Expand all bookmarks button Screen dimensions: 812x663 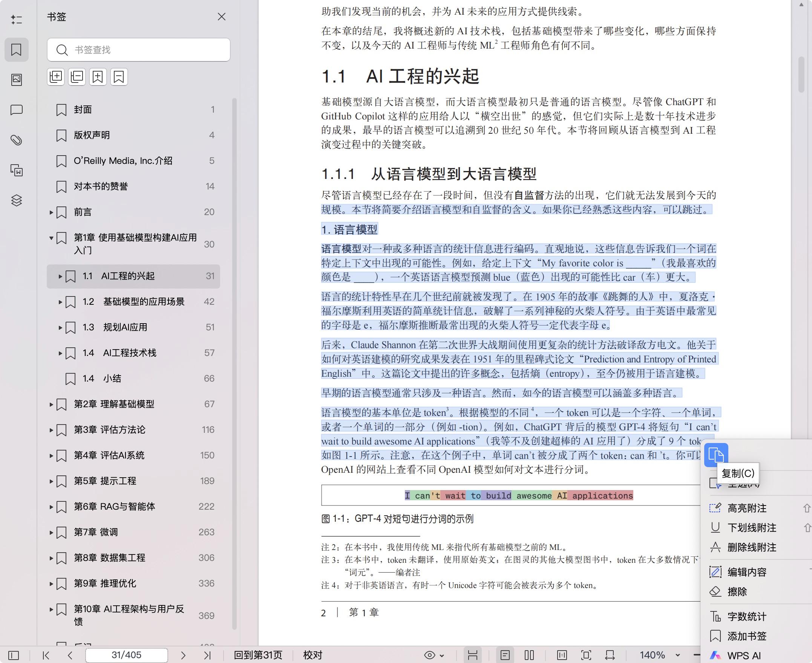coord(56,77)
